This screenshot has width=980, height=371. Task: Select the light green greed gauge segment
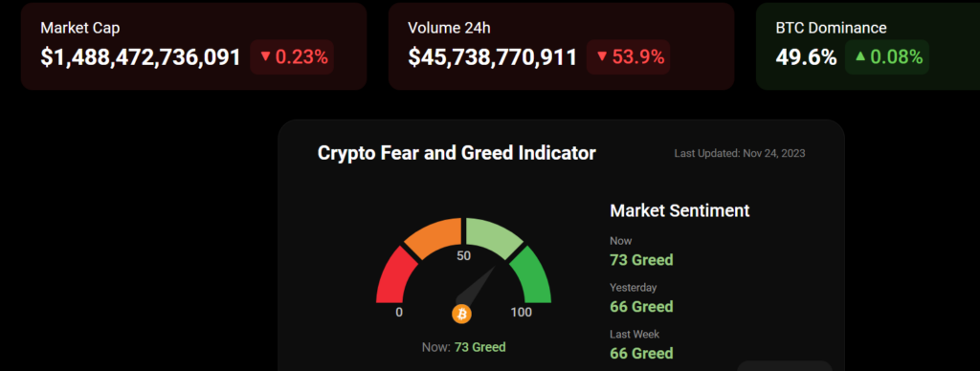click(x=494, y=237)
